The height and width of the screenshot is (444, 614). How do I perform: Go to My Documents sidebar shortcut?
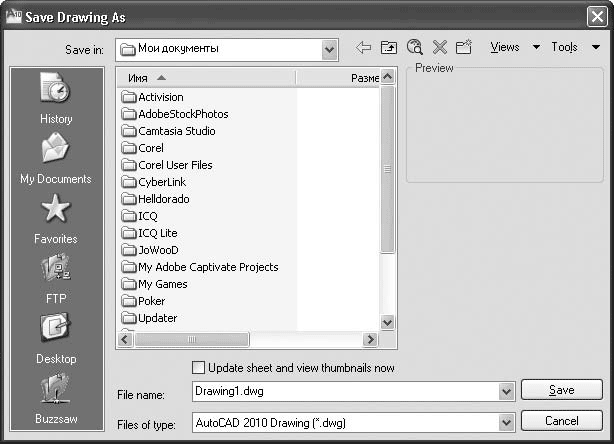click(56, 158)
